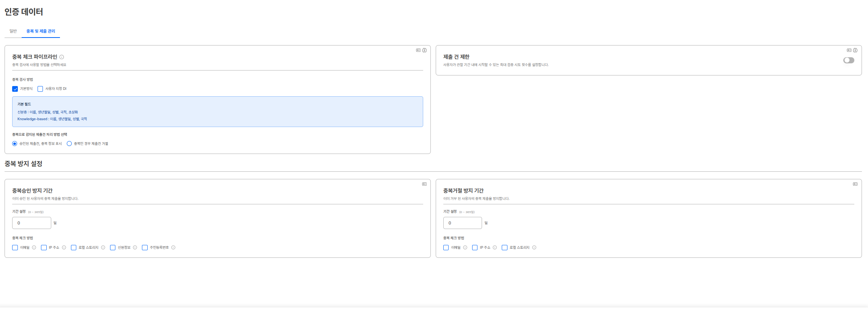Click info icon next to 신원정보
Screen dimensions: 868x309
[135, 248]
